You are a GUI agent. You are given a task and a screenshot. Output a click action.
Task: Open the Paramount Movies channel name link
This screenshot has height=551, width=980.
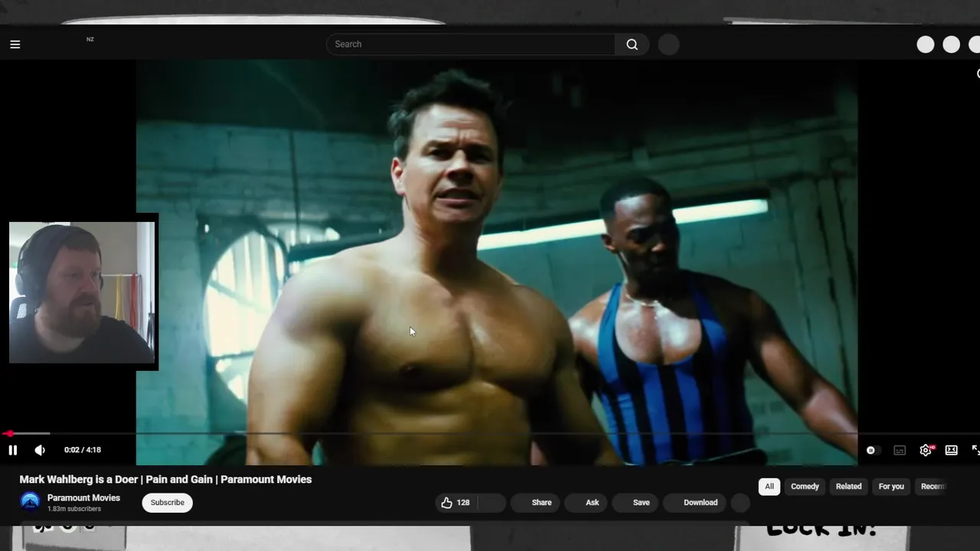(x=83, y=497)
